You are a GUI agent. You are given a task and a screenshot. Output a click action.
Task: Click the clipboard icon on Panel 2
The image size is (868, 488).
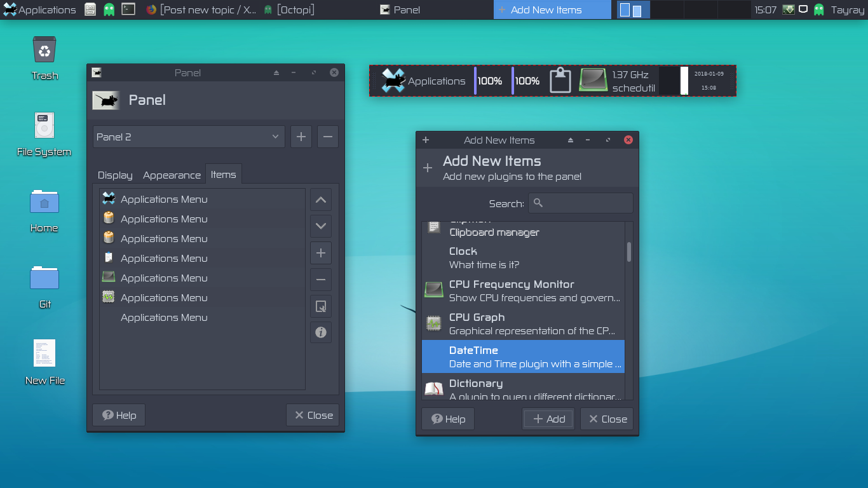560,81
